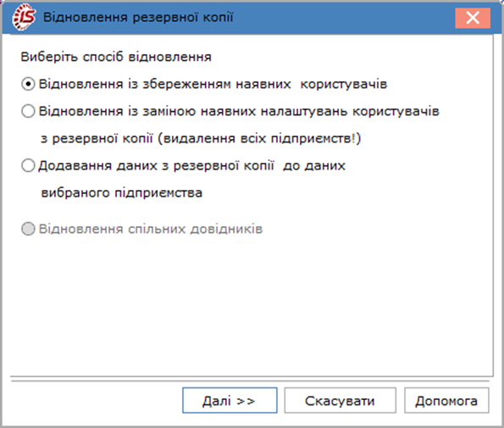Cancel restore with the Скасувати button

340,400
